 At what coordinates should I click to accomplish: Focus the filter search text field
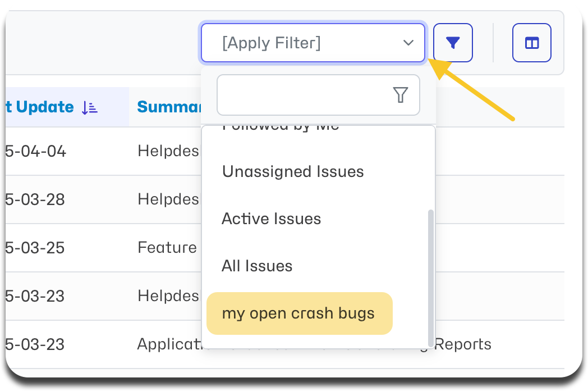click(318, 94)
